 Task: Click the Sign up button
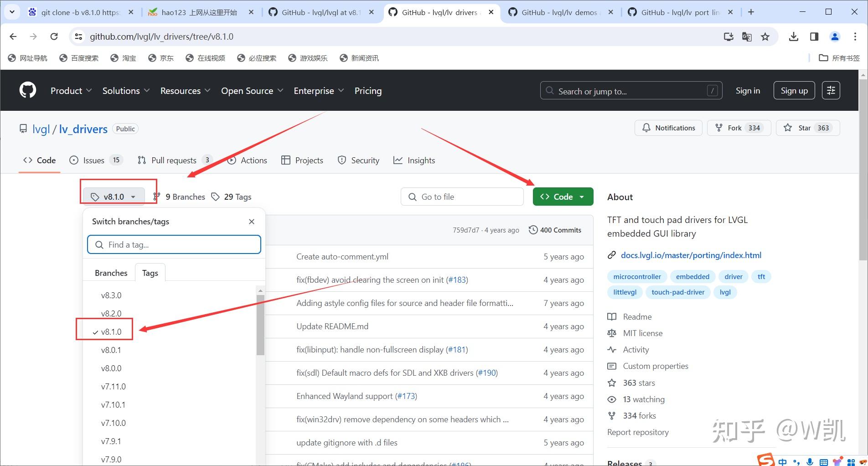[794, 90]
